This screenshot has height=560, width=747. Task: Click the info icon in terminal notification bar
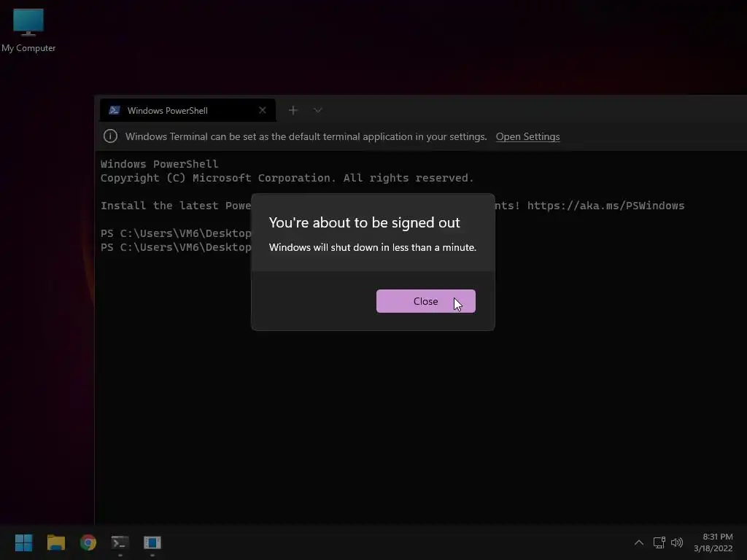click(x=110, y=136)
